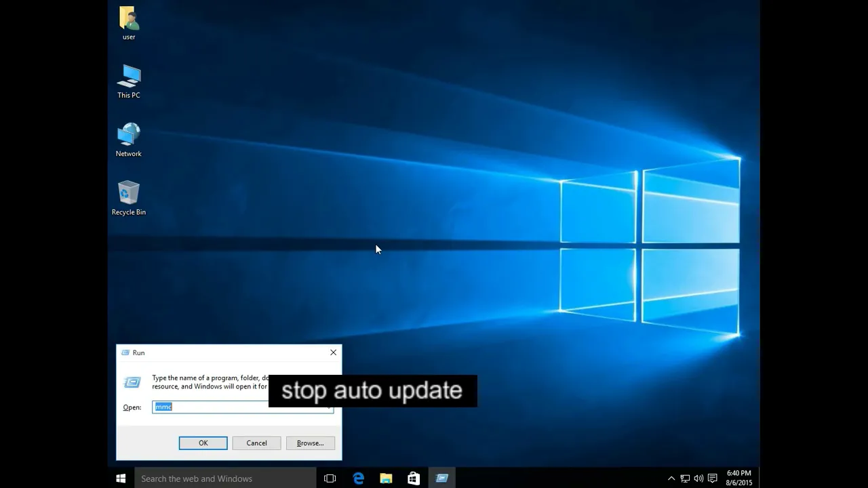Launch Microsoft Edge from the taskbar

[x=358, y=479]
